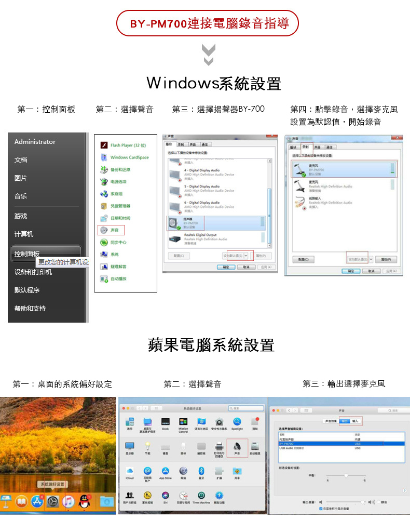410x532 pixels.
Task: Open 计算机 in the Start menu
Action: 24,234
